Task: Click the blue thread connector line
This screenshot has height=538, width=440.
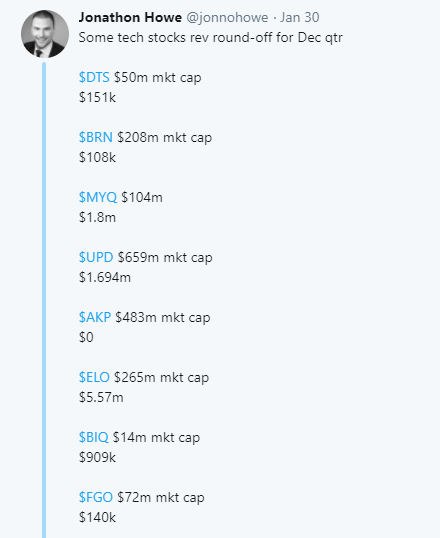Action: [44, 300]
